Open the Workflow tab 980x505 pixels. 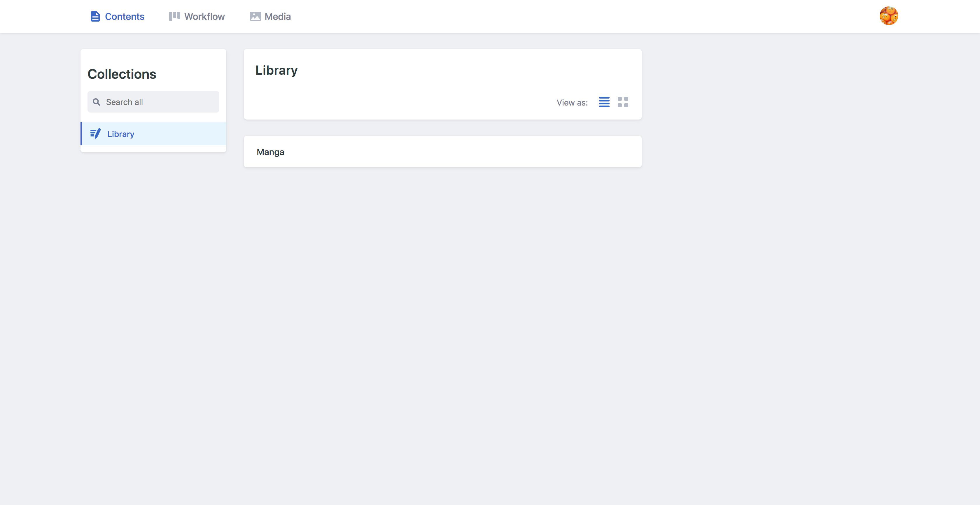pos(197,16)
